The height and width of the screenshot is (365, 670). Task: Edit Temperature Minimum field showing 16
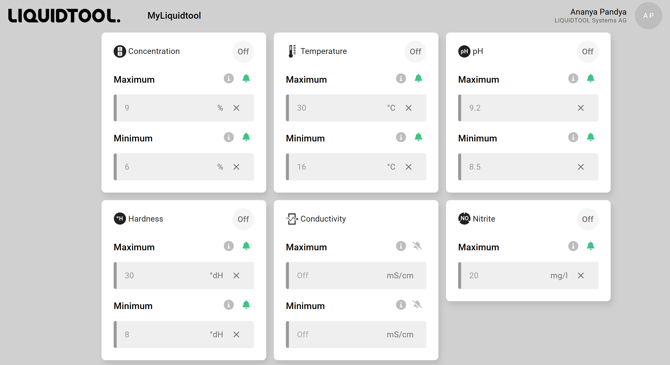[x=356, y=167]
